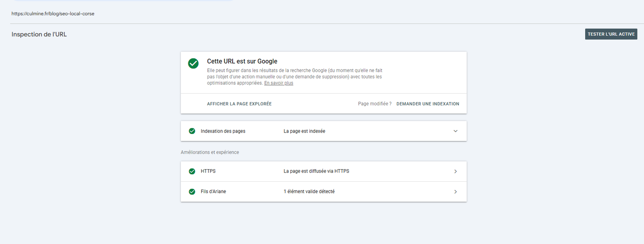Open AFFICHER LA PAGE EXPLORÉE
This screenshot has width=644, height=244.
239,104
